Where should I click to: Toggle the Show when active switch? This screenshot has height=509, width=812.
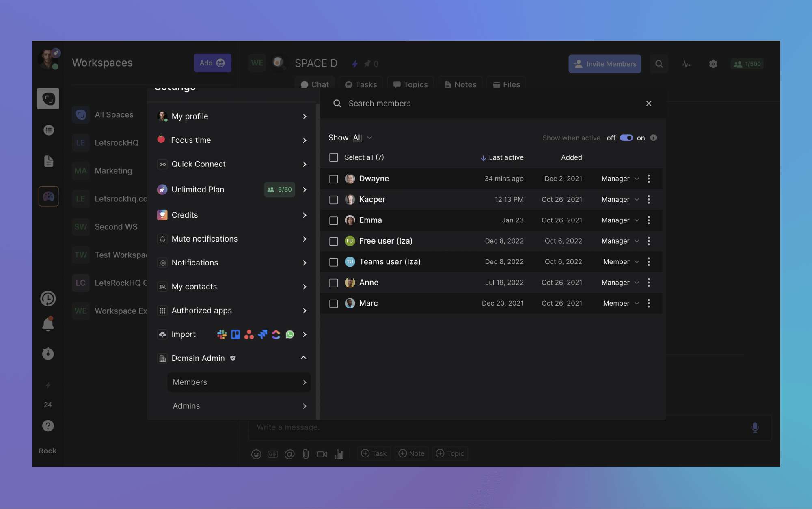[626, 138]
